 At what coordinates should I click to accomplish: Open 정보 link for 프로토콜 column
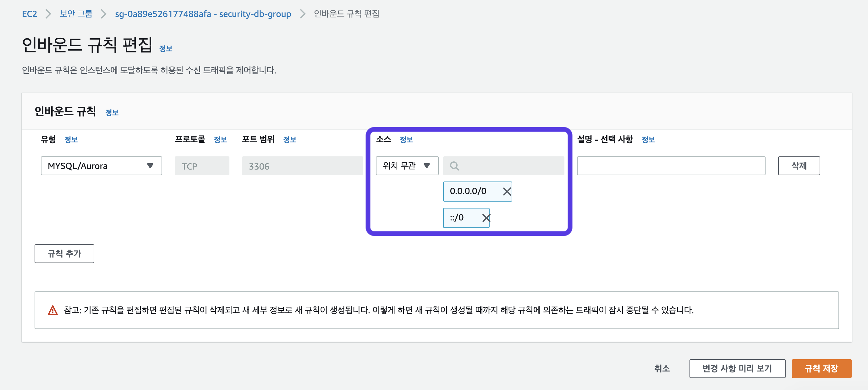point(220,139)
